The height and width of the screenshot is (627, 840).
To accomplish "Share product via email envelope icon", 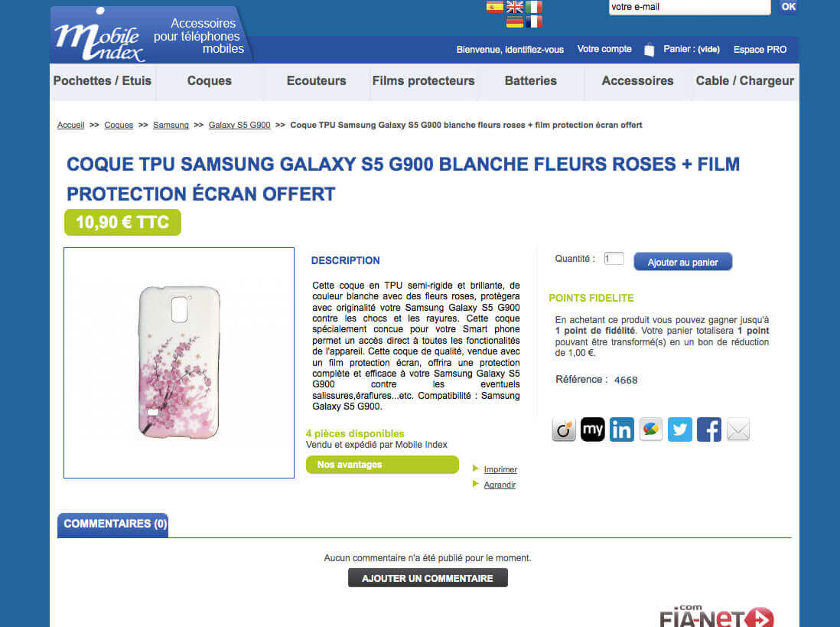I will click(x=737, y=429).
